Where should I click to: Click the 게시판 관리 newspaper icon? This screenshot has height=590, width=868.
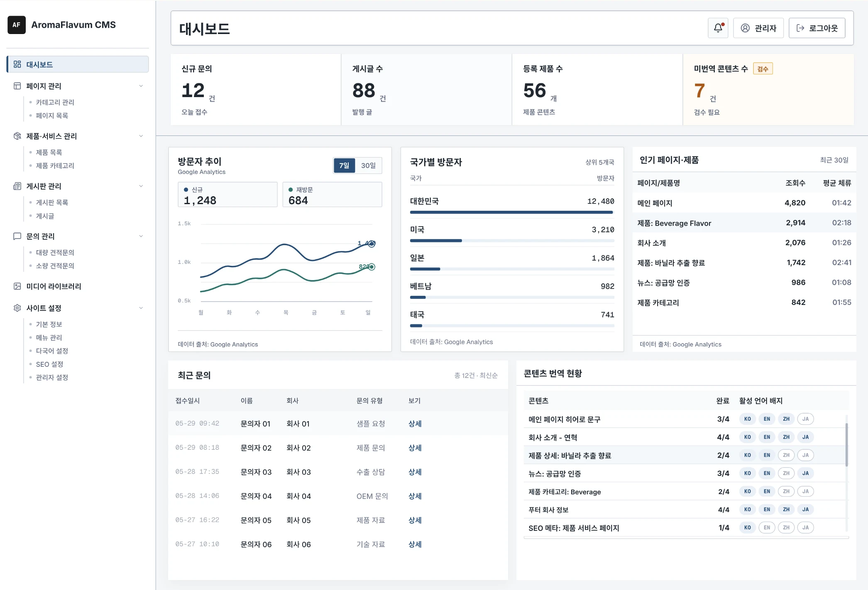pyautogui.click(x=17, y=186)
